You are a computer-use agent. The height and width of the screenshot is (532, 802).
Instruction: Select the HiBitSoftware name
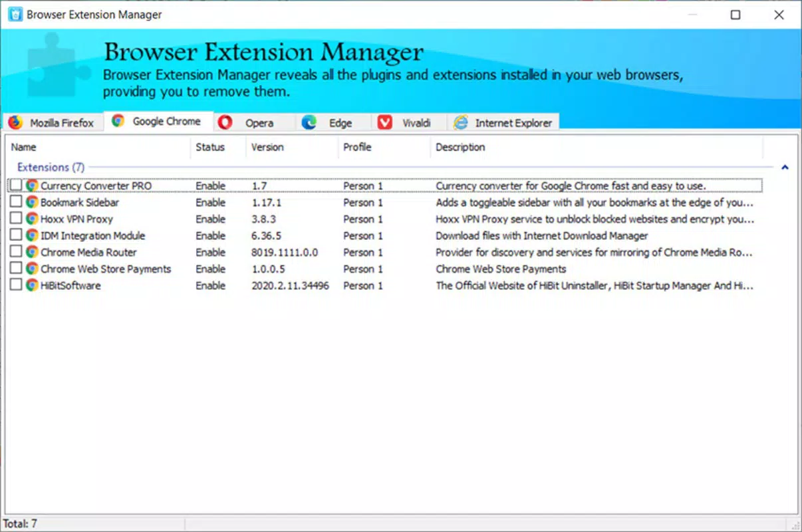point(70,286)
